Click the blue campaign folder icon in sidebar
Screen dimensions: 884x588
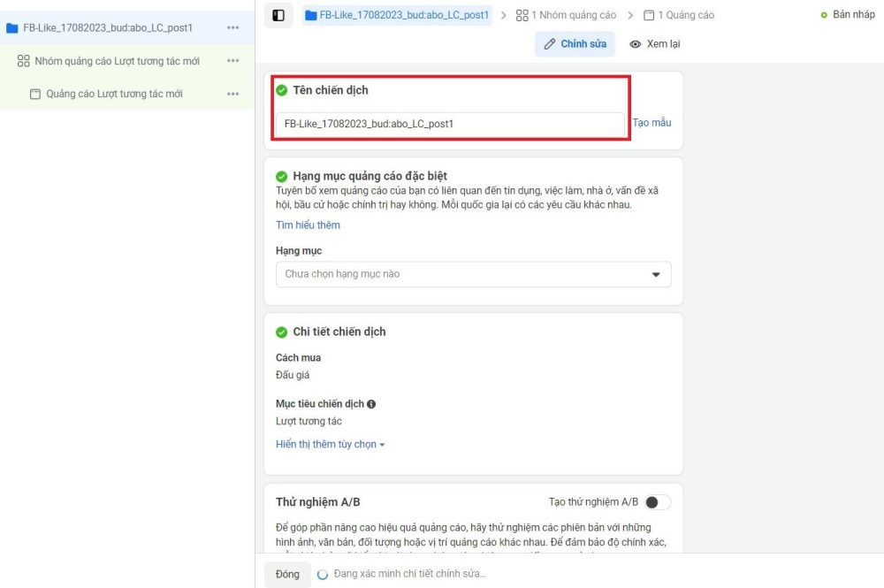(12, 27)
